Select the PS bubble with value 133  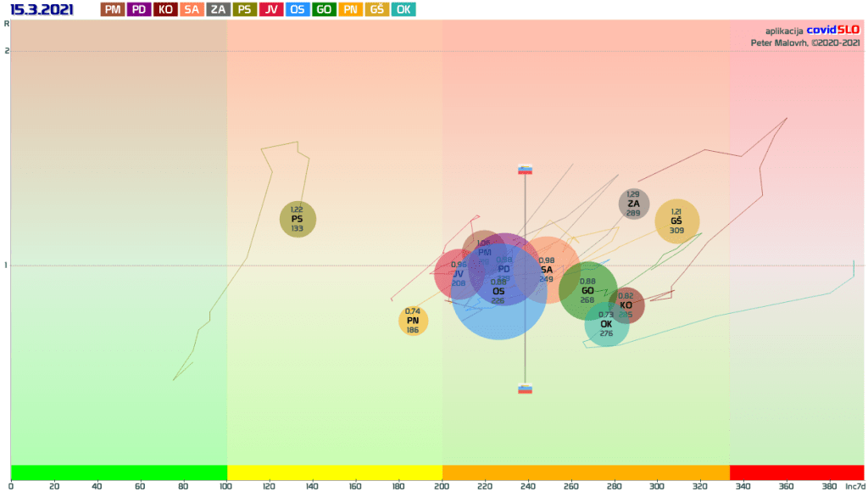pyautogui.click(x=298, y=219)
